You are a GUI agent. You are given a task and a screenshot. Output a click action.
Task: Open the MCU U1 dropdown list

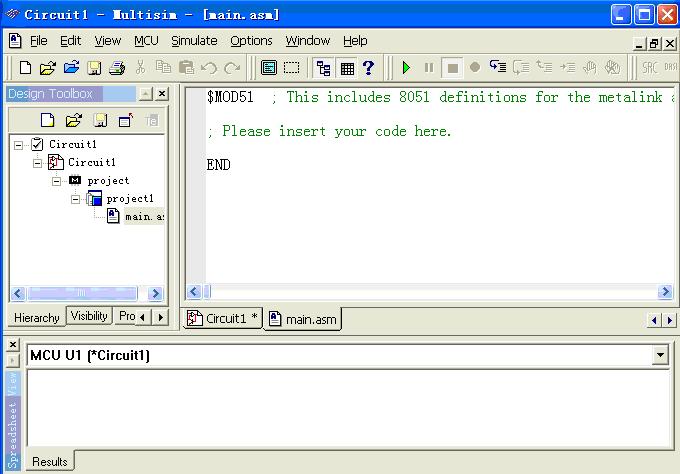[660, 355]
